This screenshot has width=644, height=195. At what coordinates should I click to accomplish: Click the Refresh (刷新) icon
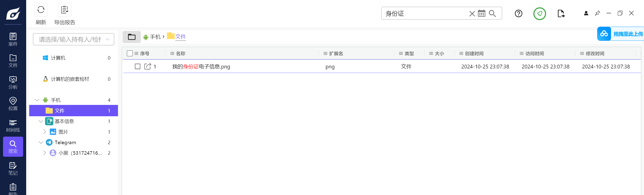[41, 10]
